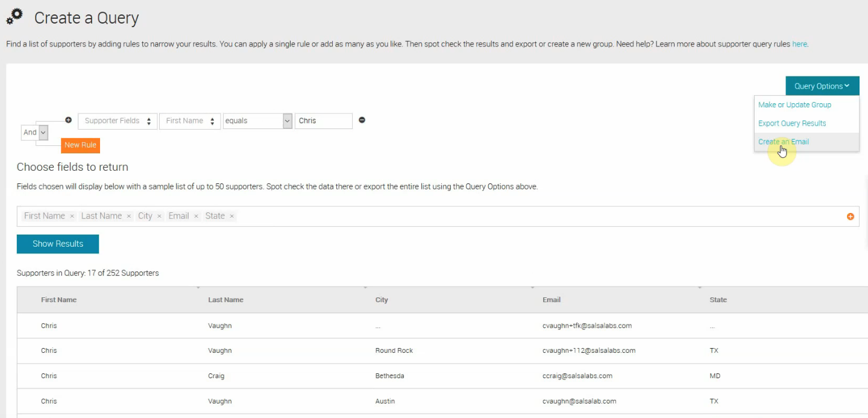Click the plus icon to add a rule
Viewport: 868px width, 418px height.
68,120
